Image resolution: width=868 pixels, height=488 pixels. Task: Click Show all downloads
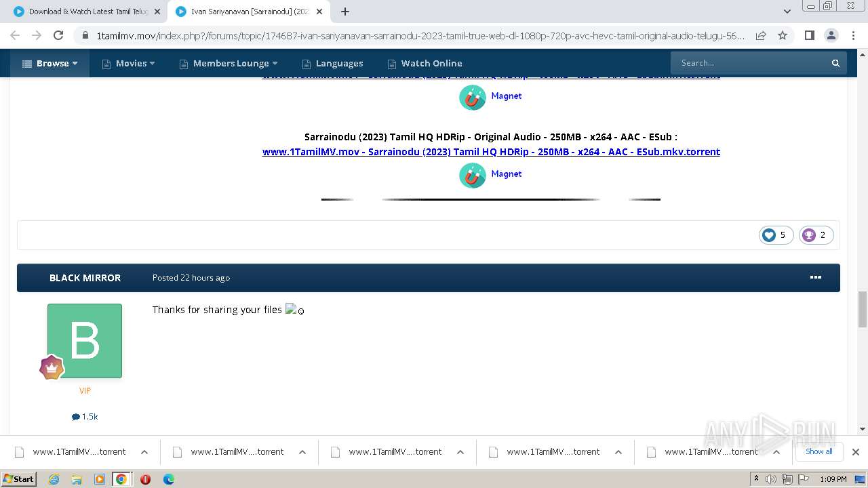tap(818, 451)
